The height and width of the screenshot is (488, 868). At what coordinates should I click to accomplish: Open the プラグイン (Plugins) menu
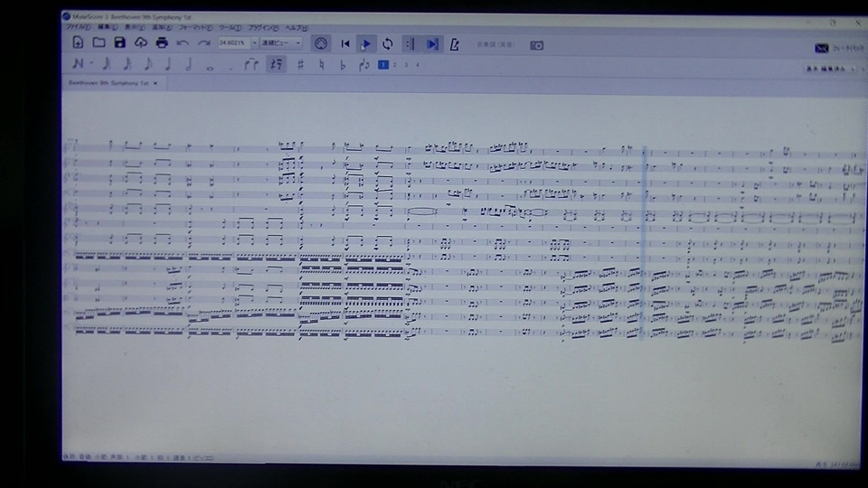[x=263, y=28]
